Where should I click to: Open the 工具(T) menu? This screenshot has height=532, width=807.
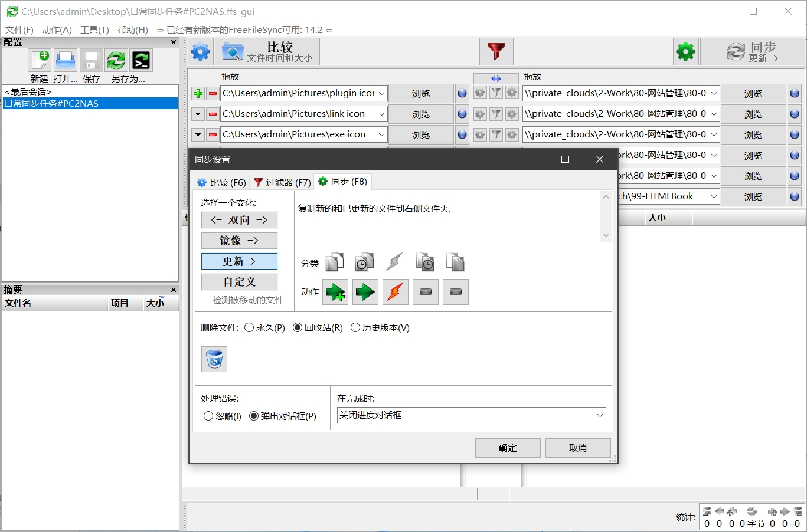[94, 30]
